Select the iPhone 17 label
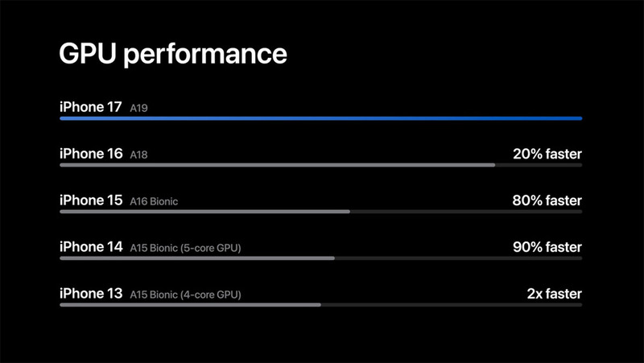This screenshot has width=644, height=363. [x=92, y=106]
